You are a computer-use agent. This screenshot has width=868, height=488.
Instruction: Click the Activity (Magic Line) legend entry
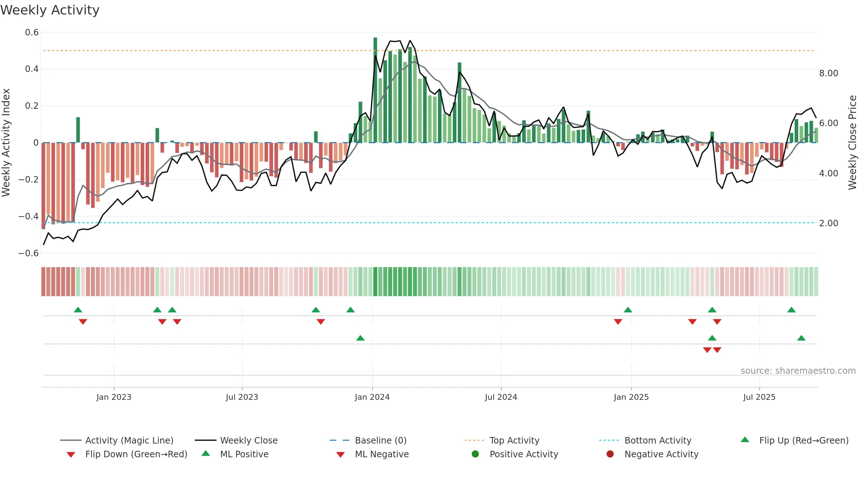pyautogui.click(x=117, y=440)
